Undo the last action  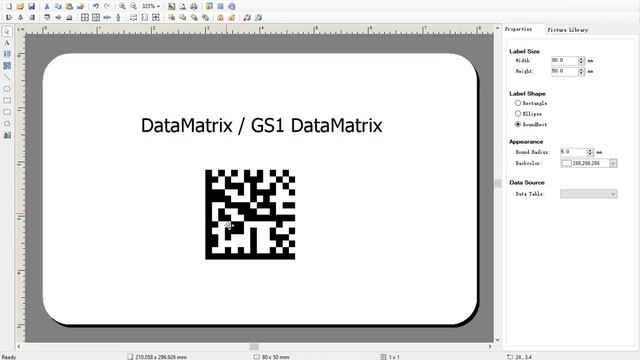[96, 6]
